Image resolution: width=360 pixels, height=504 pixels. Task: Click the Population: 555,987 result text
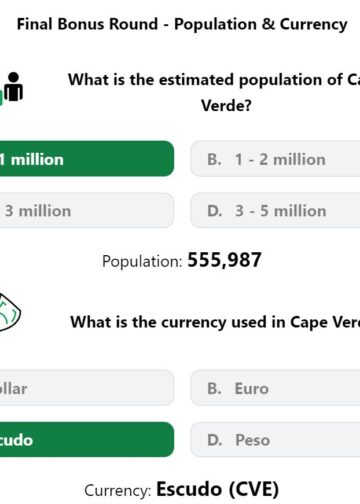coord(182,260)
